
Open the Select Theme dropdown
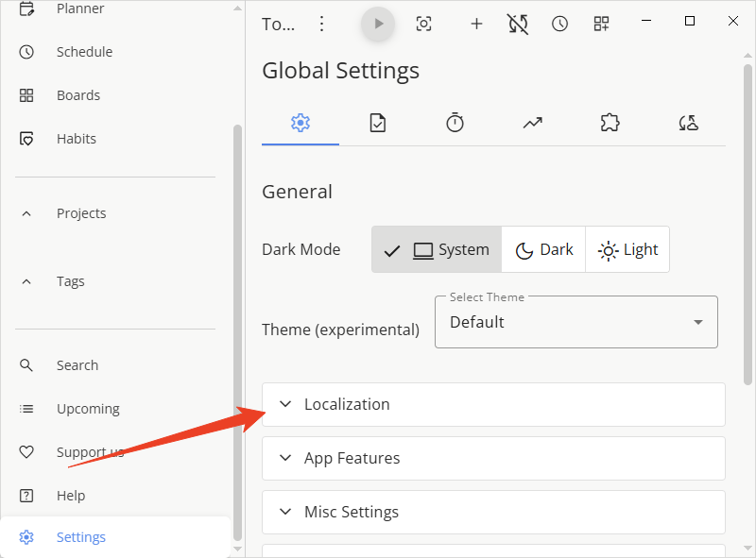(576, 322)
